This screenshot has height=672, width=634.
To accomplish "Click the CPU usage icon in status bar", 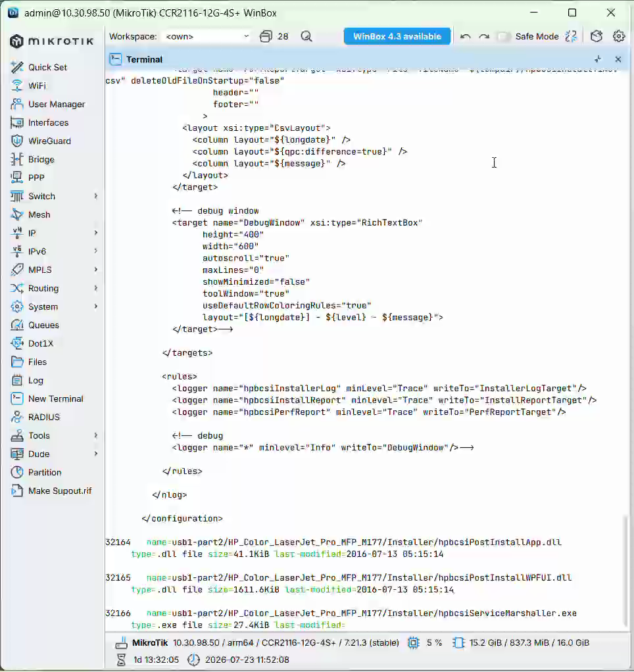I will [x=413, y=643].
